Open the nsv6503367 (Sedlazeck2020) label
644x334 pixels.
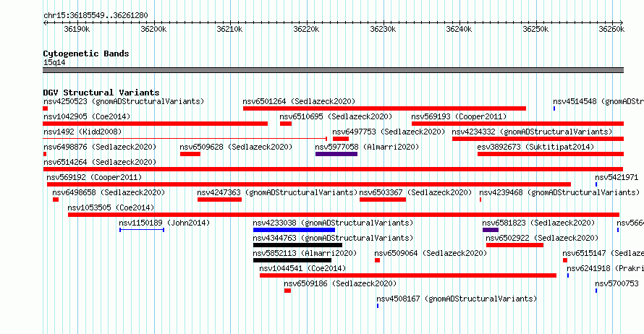(415, 192)
